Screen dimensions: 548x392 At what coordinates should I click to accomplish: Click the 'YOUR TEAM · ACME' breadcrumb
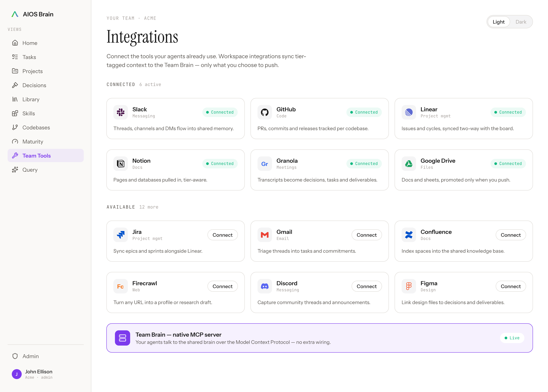click(x=131, y=18)
